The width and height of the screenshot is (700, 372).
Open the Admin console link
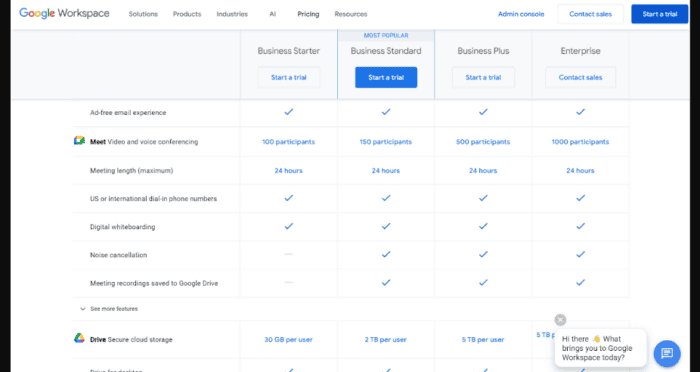521,14
